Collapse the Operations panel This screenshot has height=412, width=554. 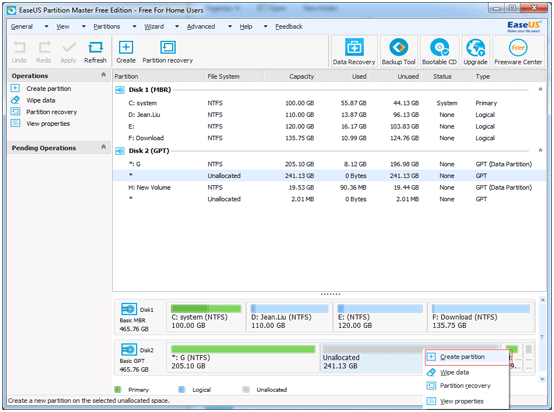point(104,75)
